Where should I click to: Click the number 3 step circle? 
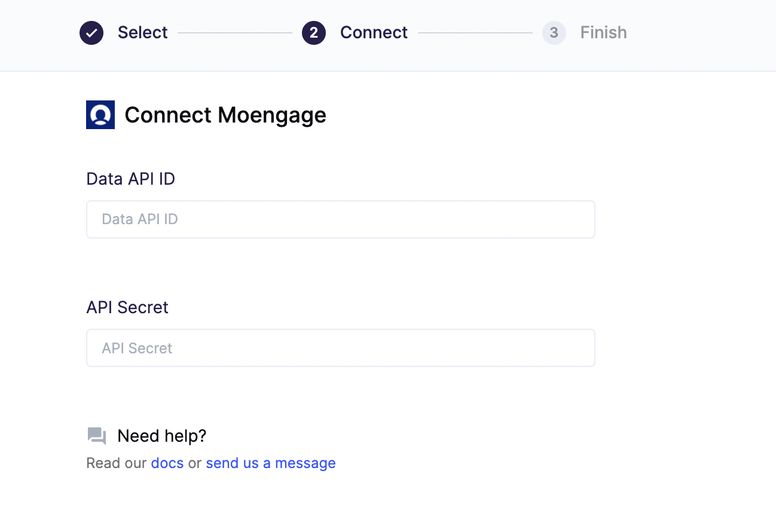tap(554, 33)
